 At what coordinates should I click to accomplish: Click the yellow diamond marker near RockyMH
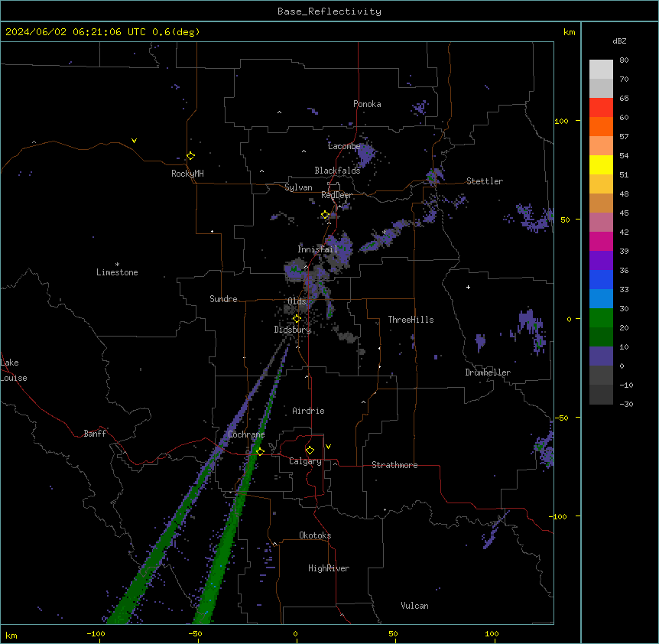(190, 156)
